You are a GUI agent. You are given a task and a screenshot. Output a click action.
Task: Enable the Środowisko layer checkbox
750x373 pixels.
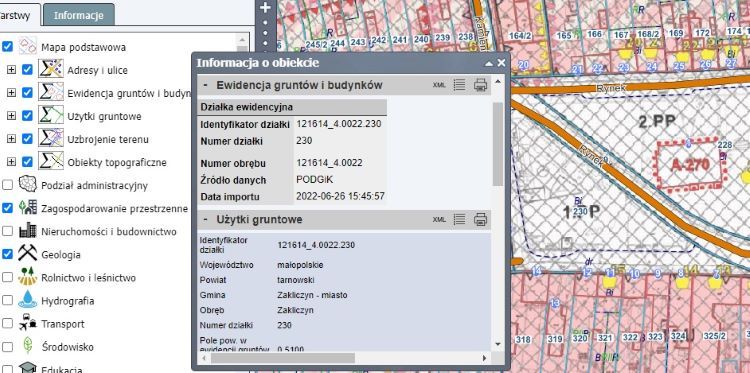coord(7,347)
